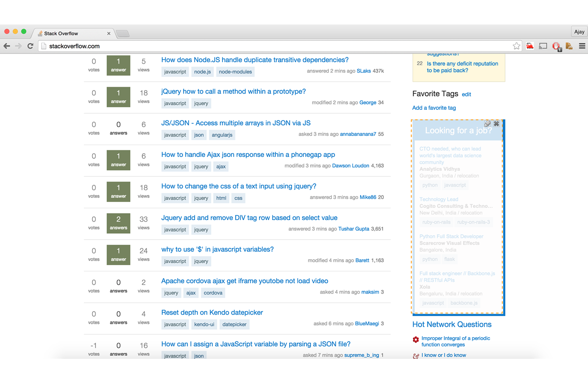Click the css tag
This screenshot has height=392, width=588.
pos(238,198)
